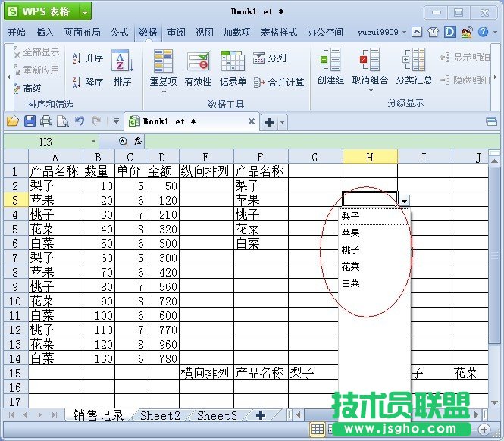The width and height of the screenshot is (504, 441).
Task: Click zoom in plus button in status bar
Action: click(484, 429)
